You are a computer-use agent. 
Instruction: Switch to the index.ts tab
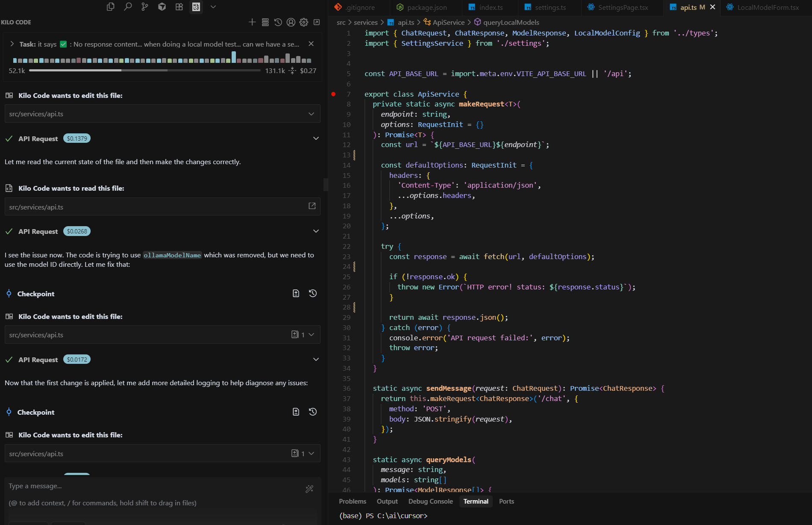point(490,7)
